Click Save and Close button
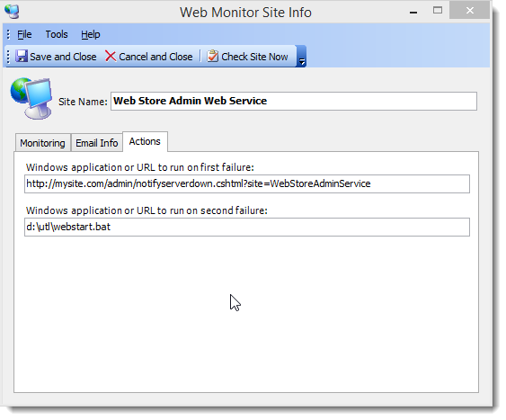This screenshot has height=420, width=506. (56, 57)
